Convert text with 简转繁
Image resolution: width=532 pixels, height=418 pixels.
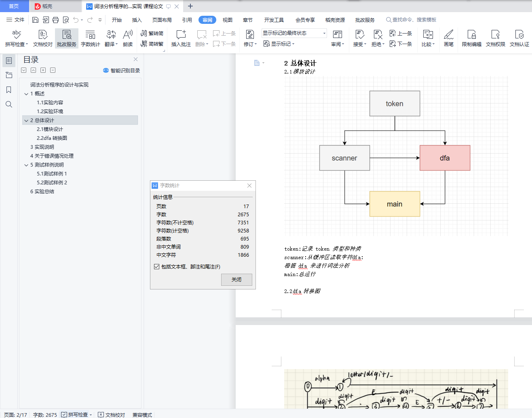pyautogui.click(x=152, y=44)
